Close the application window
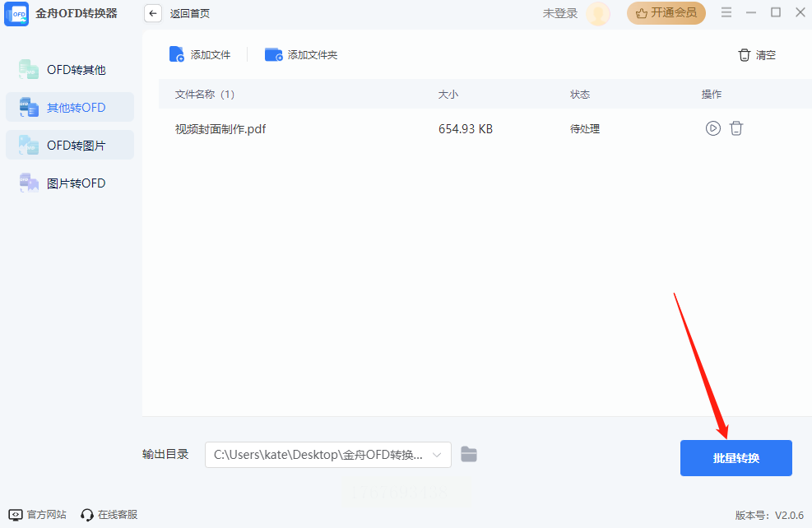This screenshot has width=812, height=528. [x=800, y=12]
